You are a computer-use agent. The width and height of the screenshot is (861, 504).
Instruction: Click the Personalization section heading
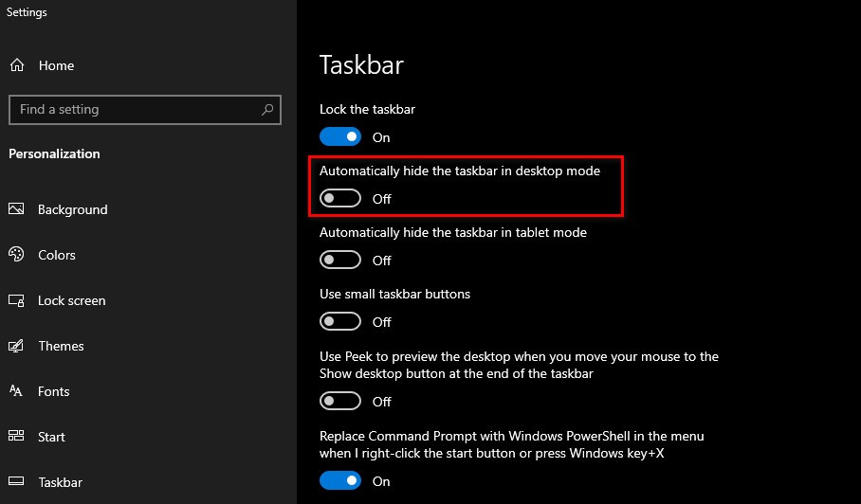(x=54, y=153)
